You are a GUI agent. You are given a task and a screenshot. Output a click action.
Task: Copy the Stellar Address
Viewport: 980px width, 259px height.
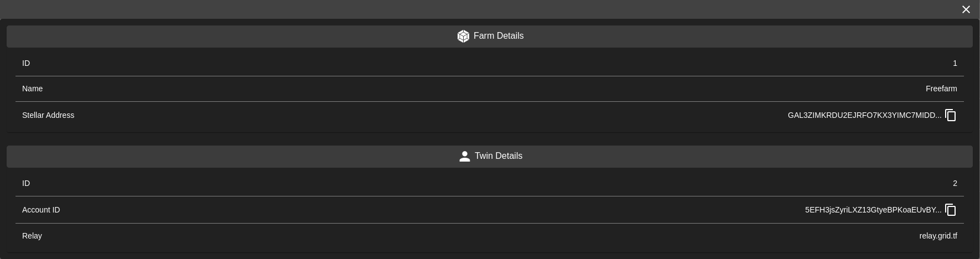click(951, 115)
